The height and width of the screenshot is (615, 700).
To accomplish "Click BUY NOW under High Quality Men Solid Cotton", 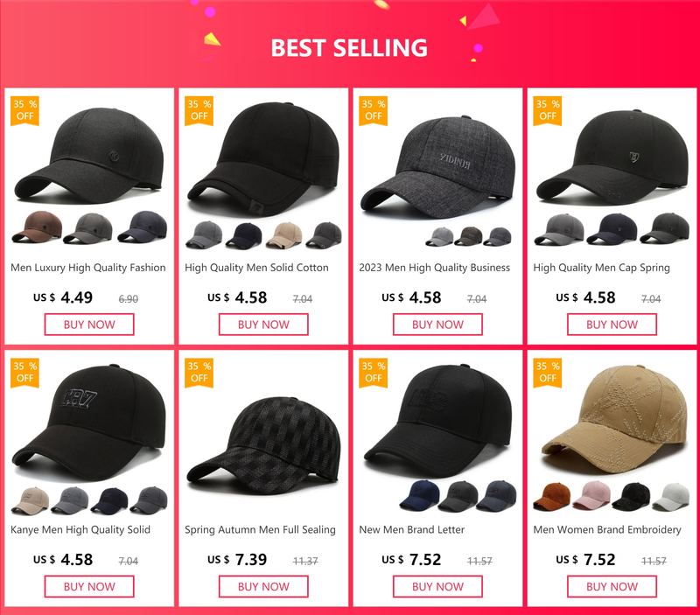I will pyautogui.click(x=263, y=325).
